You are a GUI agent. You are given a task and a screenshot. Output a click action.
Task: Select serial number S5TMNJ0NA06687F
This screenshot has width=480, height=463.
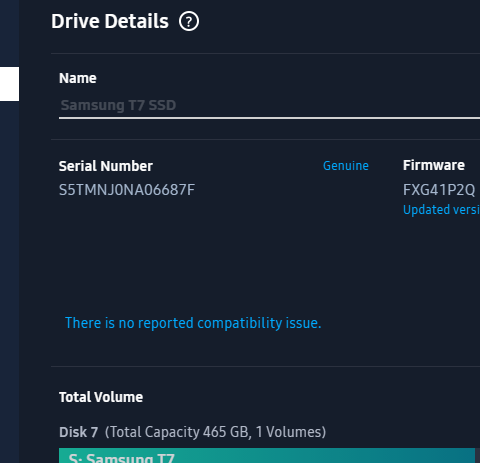pyautogui.click(x=127, y=190)
